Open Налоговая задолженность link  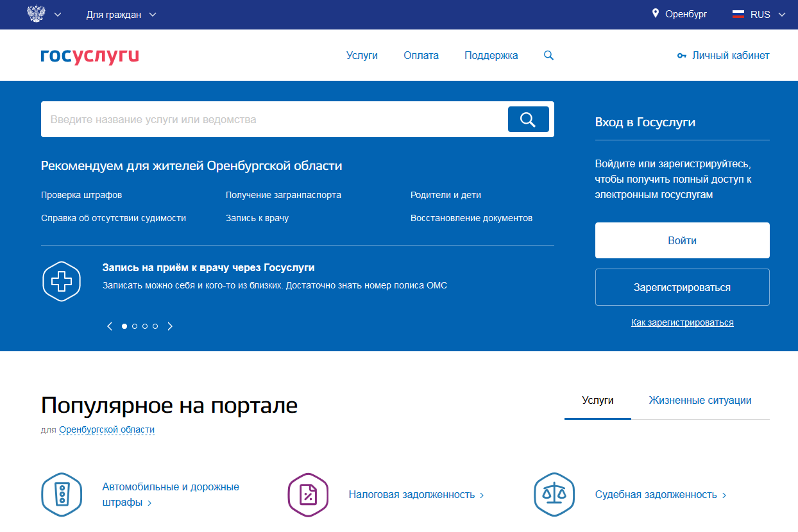412,495
